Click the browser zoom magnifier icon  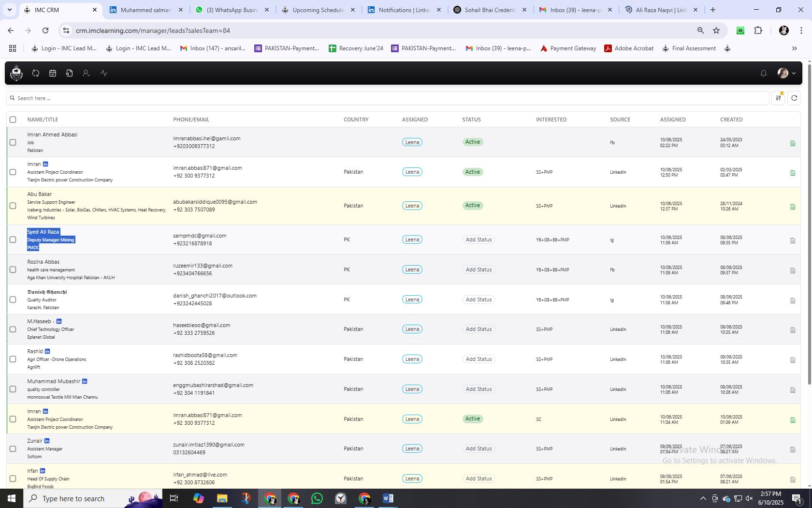pyautogui.click(x=700, y=30)
